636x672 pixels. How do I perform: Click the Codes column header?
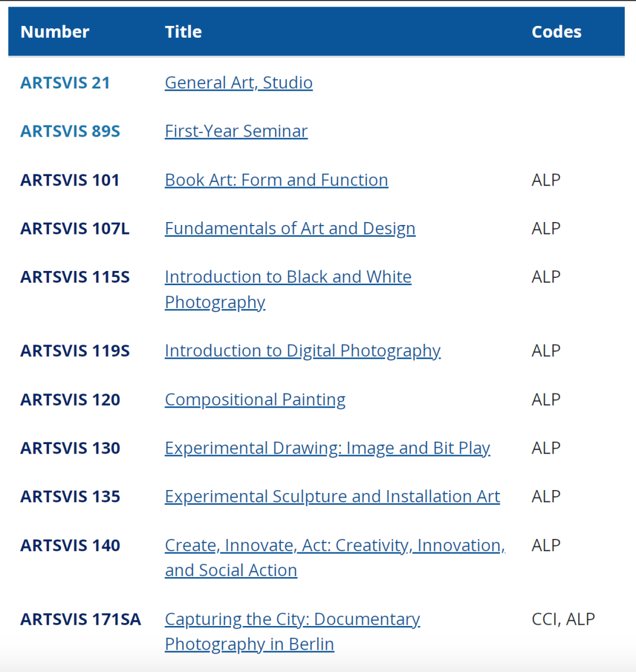pos(556,32)
